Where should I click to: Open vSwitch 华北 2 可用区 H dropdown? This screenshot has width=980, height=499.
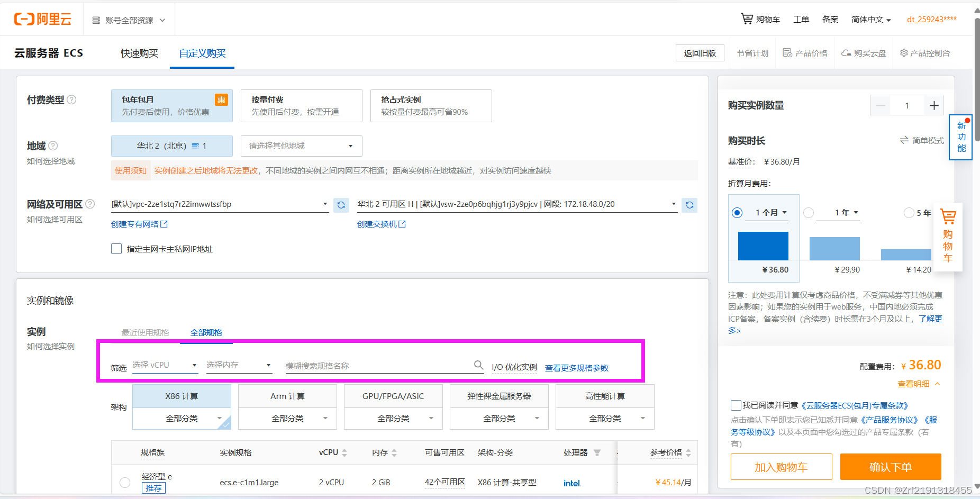517,204
